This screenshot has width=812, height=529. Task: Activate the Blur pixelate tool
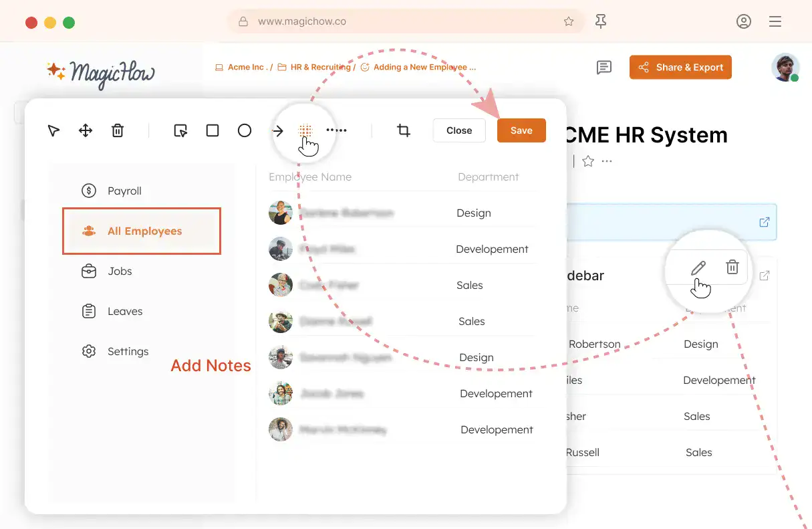click(305, 130)
